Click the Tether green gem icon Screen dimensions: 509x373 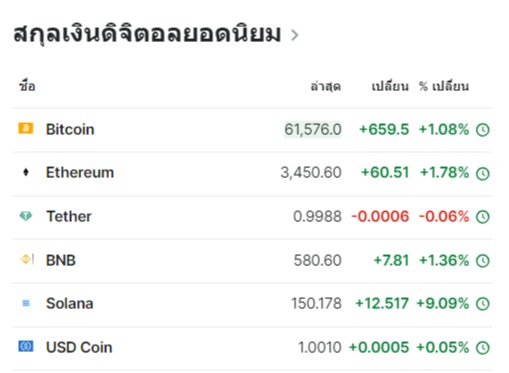click(26, 216)
